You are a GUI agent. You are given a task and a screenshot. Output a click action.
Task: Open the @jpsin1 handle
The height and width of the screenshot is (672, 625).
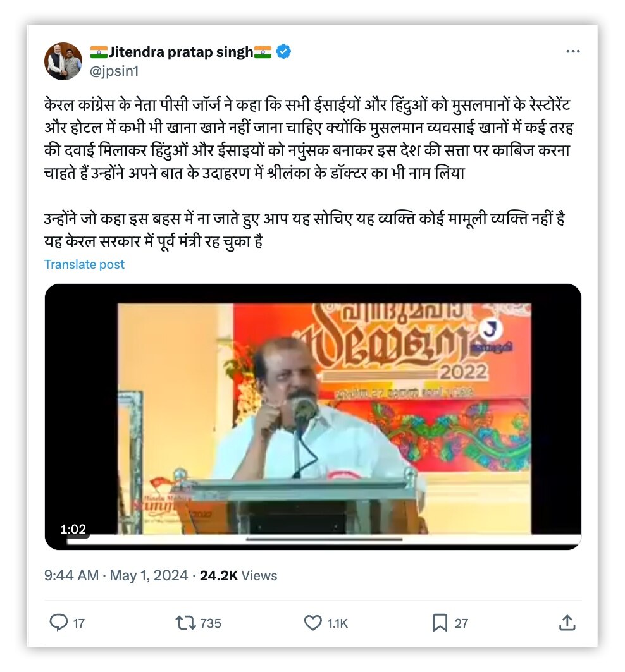(x=114, y=71)
